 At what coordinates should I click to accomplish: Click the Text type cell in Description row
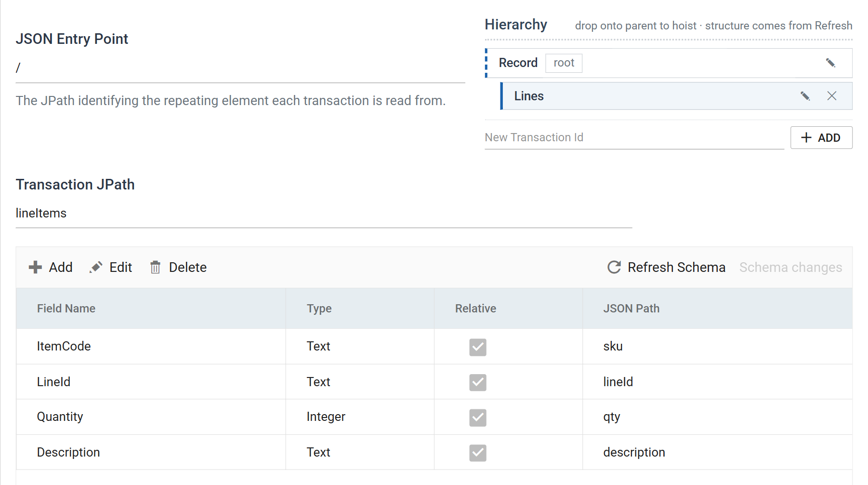tap(360, 452)
